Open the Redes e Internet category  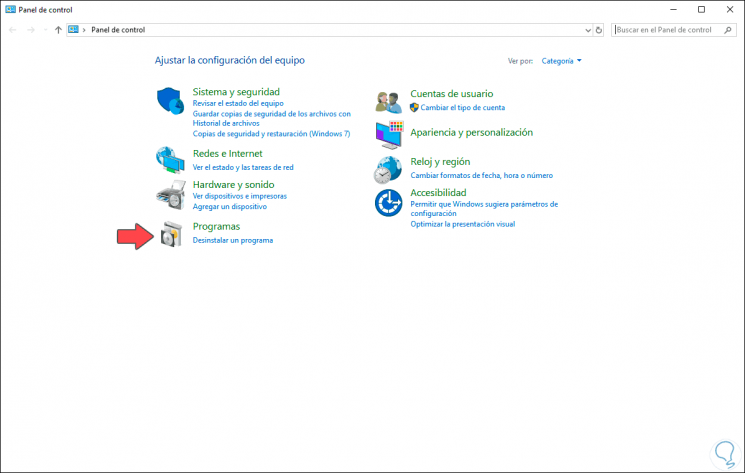click(x=228, y=153)
